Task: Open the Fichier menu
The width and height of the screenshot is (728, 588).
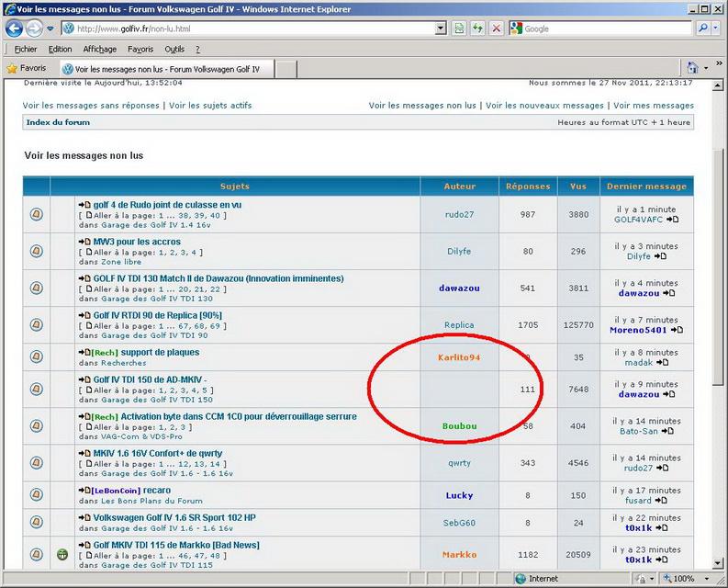Action: [26, 50]
